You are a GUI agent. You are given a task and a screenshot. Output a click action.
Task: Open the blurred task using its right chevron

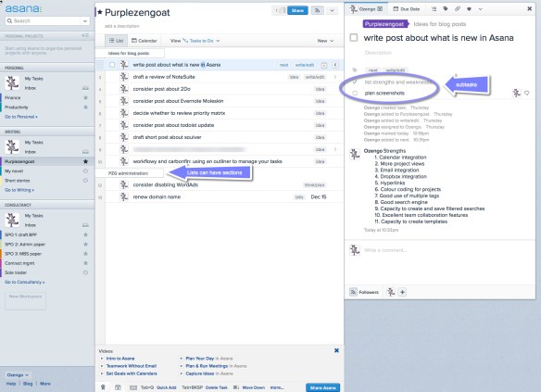[x=335, y=149]
